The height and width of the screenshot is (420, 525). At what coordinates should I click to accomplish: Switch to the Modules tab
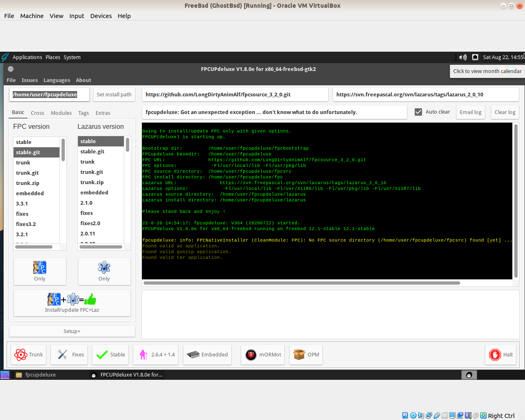(61, 113)
